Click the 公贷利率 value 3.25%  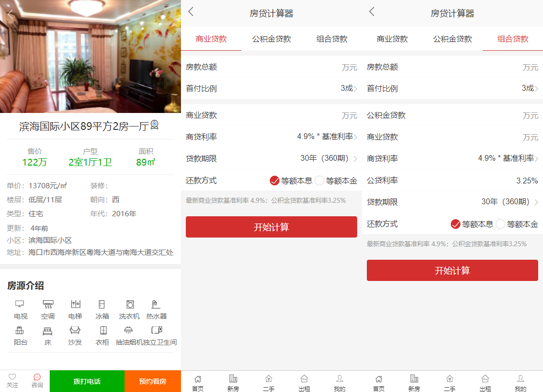(x=527, y=181)
